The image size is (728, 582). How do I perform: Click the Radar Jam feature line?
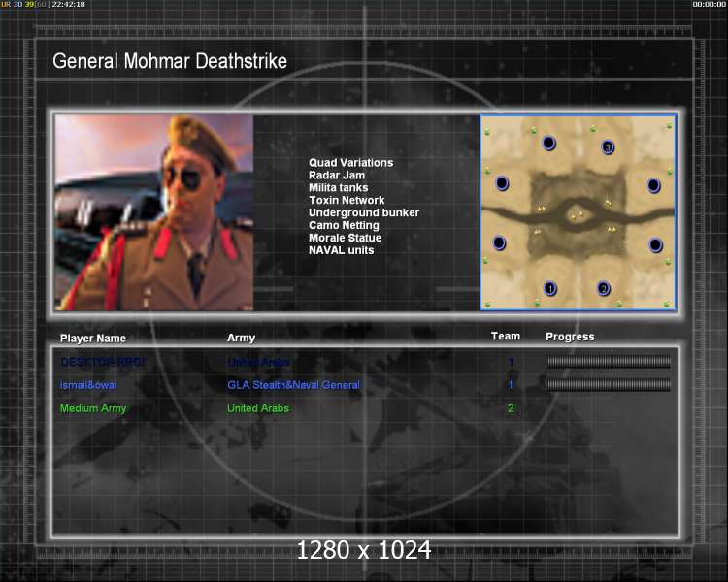pos(337,176)
